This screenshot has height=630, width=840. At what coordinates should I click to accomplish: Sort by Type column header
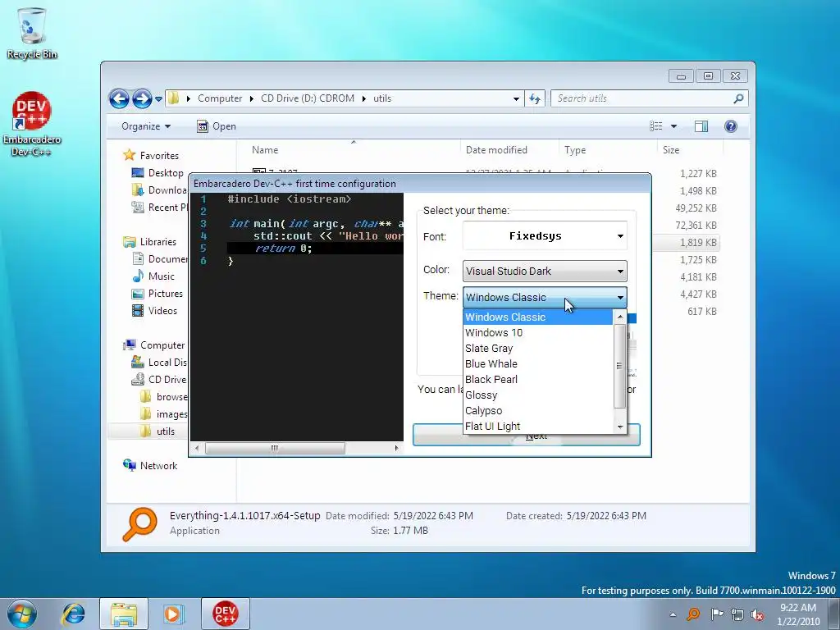click(608, 150)
